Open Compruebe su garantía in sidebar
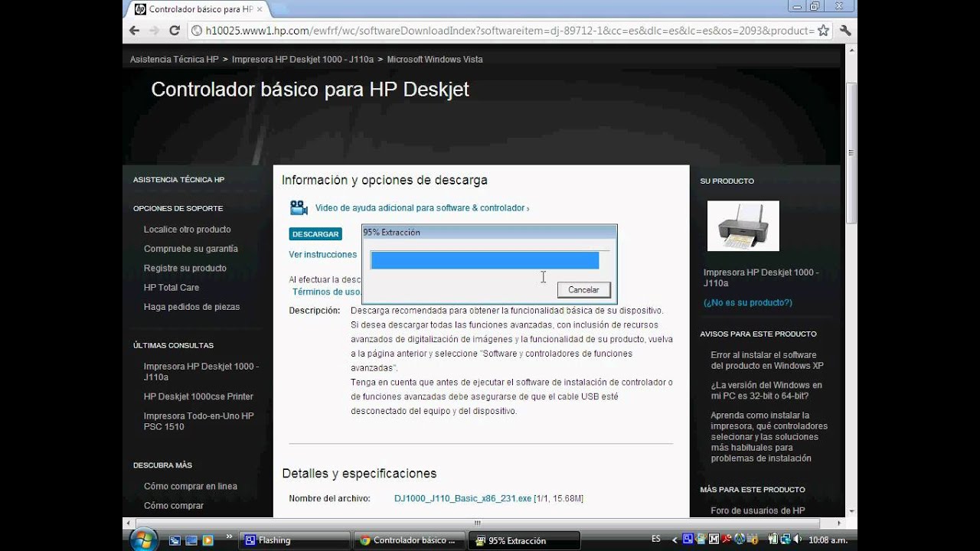The height and width of the screenshot is (551, 980). 191,249
